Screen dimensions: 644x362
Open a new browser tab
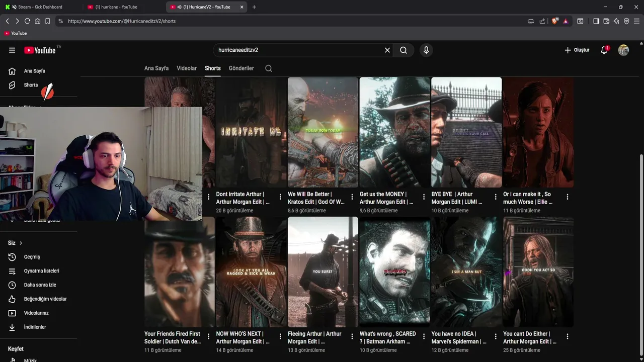click(x=254, y=7)
